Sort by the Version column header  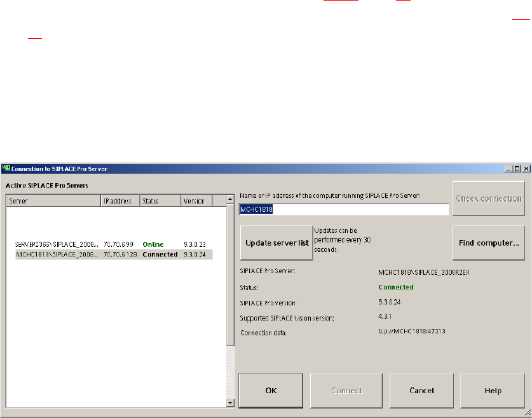coord(196,200)
